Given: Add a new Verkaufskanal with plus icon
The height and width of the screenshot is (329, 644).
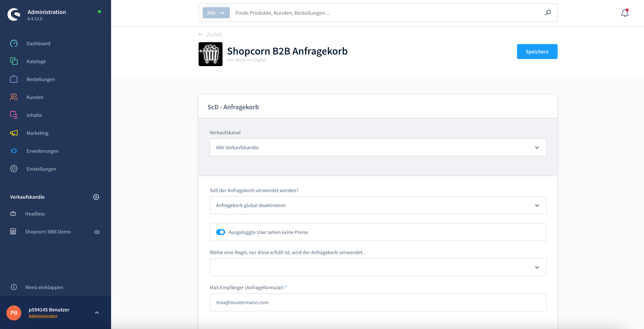Looking at the screenshot, I should click(96, 197).
